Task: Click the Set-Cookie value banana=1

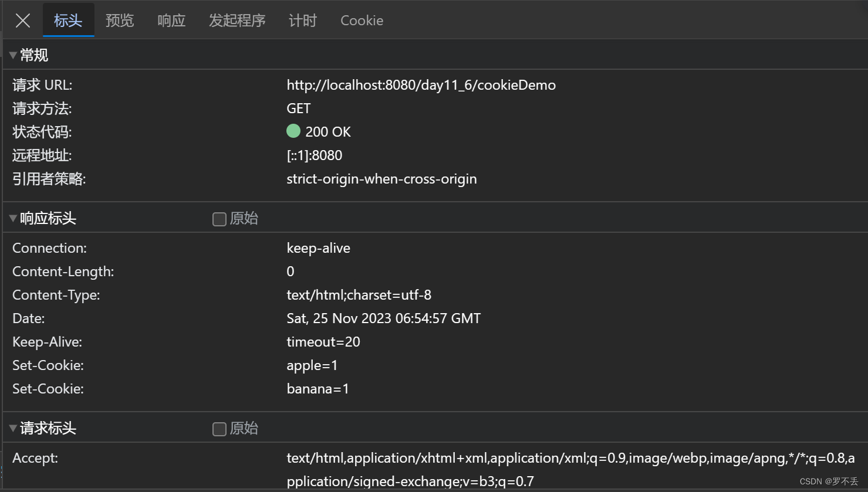Action: coord(318,389)
